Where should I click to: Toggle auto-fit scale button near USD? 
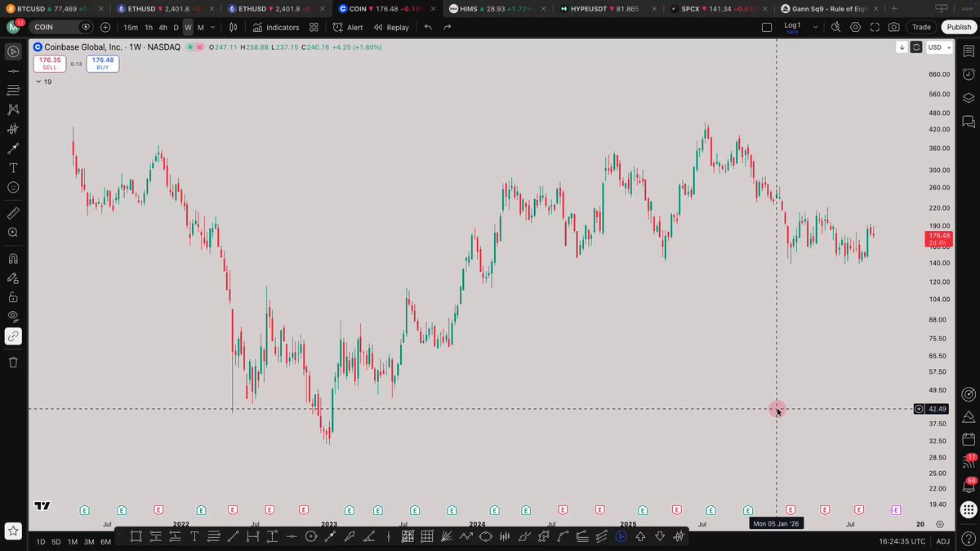pos(916,47)
